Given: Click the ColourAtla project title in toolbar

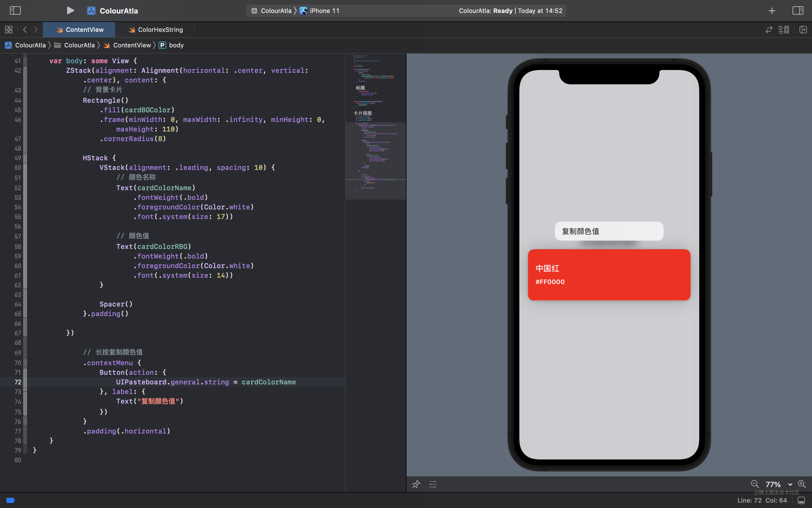Looking at the screenshot, I should pos(119,11).
